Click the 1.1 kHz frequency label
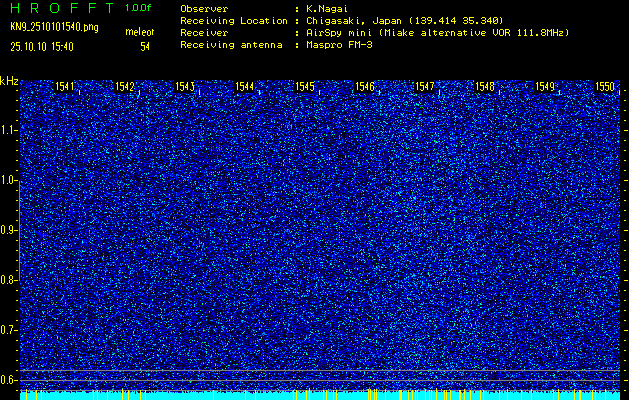The width and height of the screenshot is (629, 400). coord(9,130)
